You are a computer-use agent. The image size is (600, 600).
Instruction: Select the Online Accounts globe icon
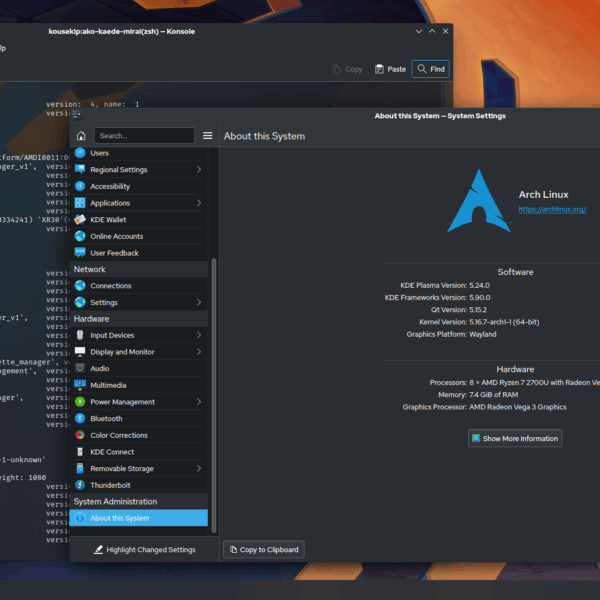pyautogui.click(x=80, y=236)
